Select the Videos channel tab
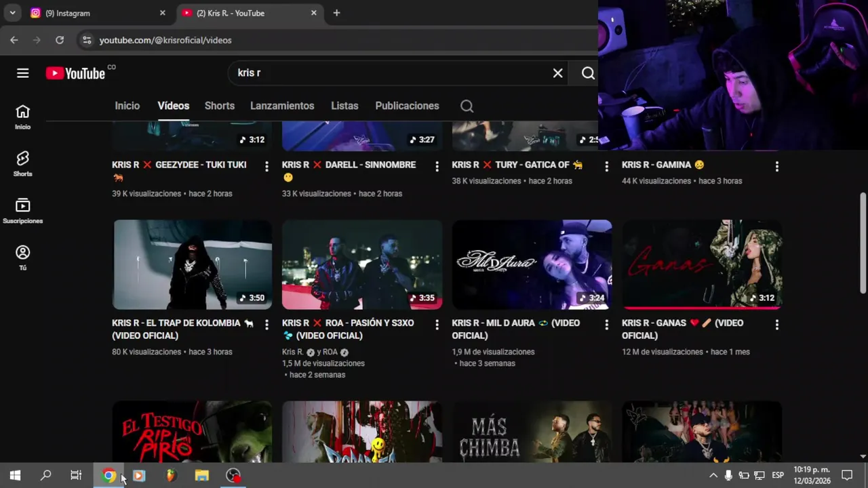 coord(173,106)
